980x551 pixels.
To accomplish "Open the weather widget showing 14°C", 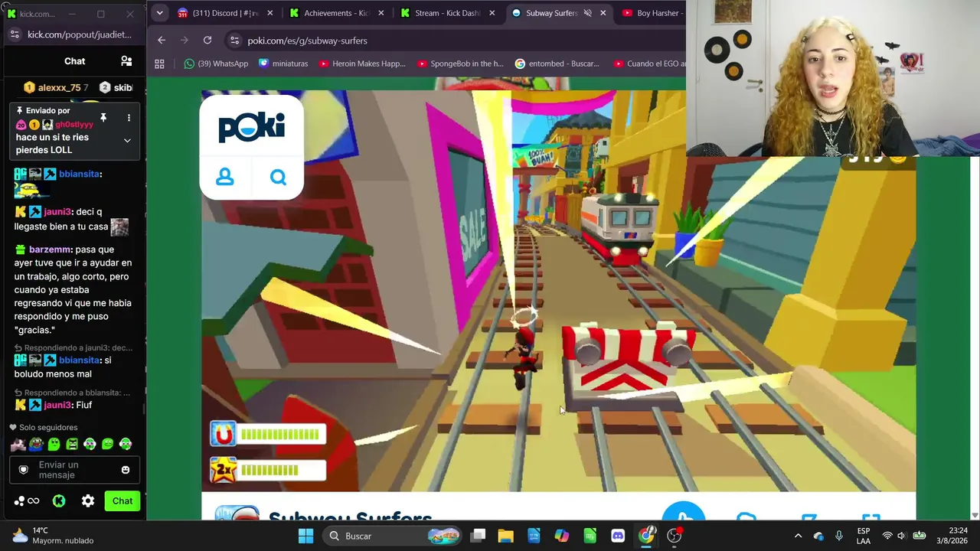I will click(52, 536).
